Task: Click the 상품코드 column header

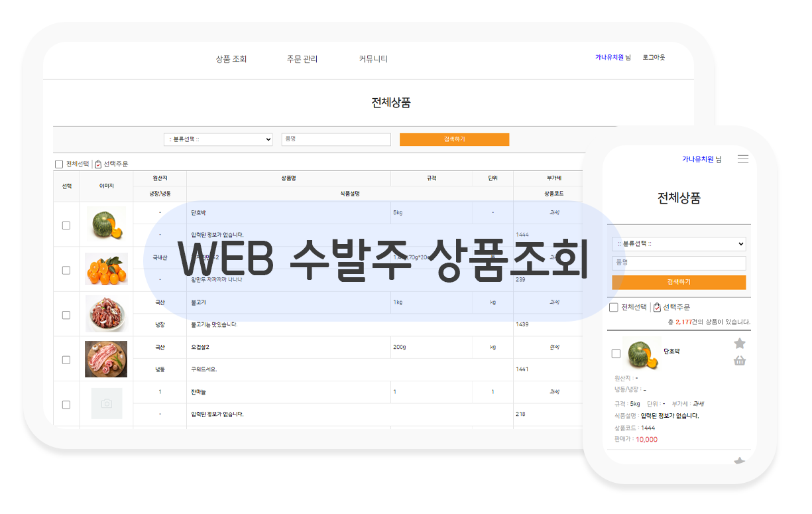Action: (x=553, y=194)
